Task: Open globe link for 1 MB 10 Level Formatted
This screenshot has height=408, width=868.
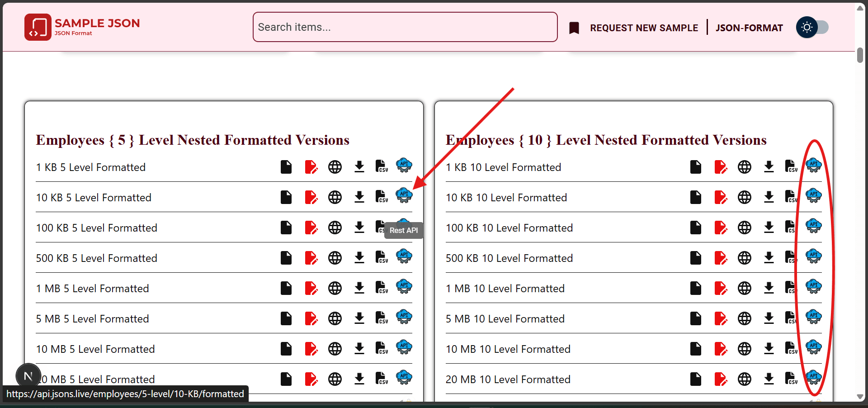Action: tap(745, 288)
